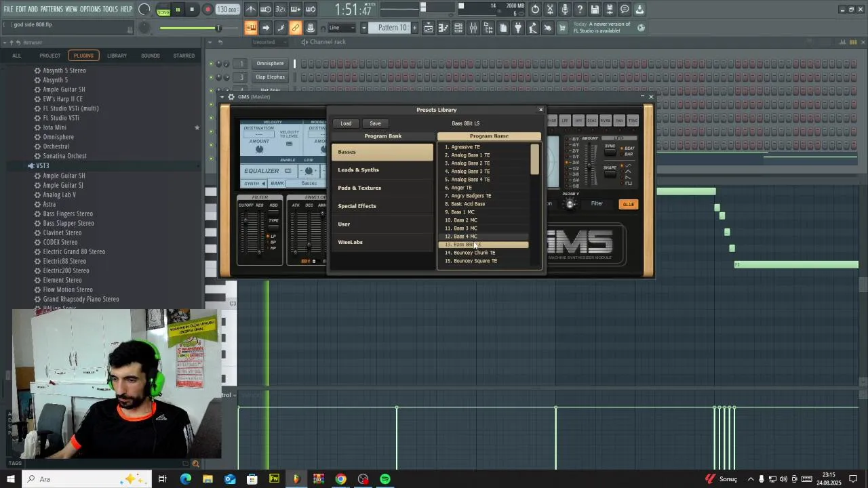Open Spotify from the Windows taskbar
868x488 pixels.
pos(385,479)
